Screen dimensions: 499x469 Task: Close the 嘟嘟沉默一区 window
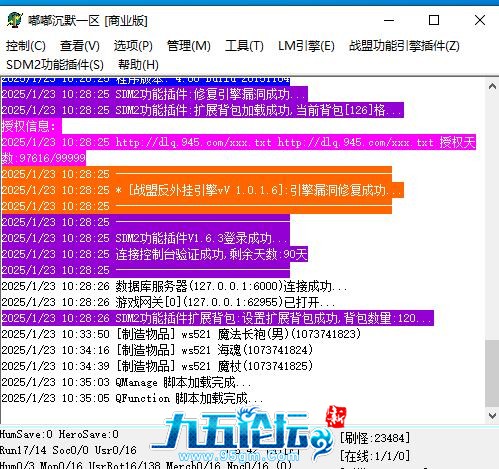480,20
